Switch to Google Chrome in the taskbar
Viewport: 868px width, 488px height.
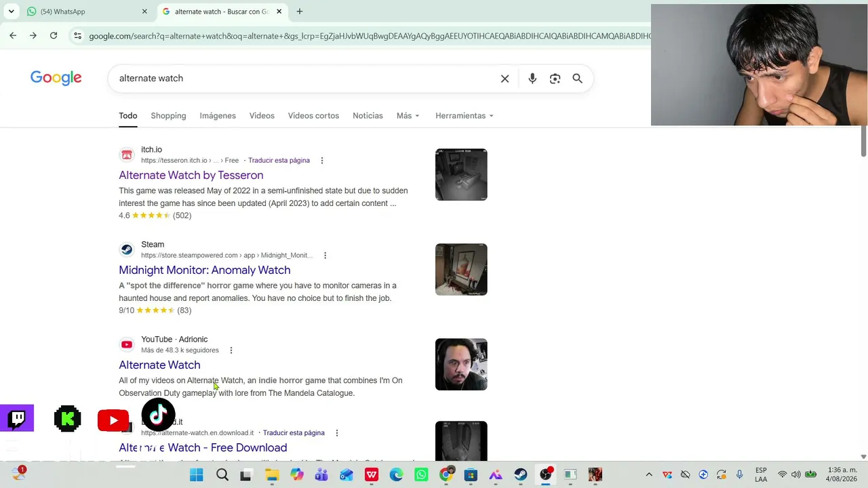coord(446,475)
